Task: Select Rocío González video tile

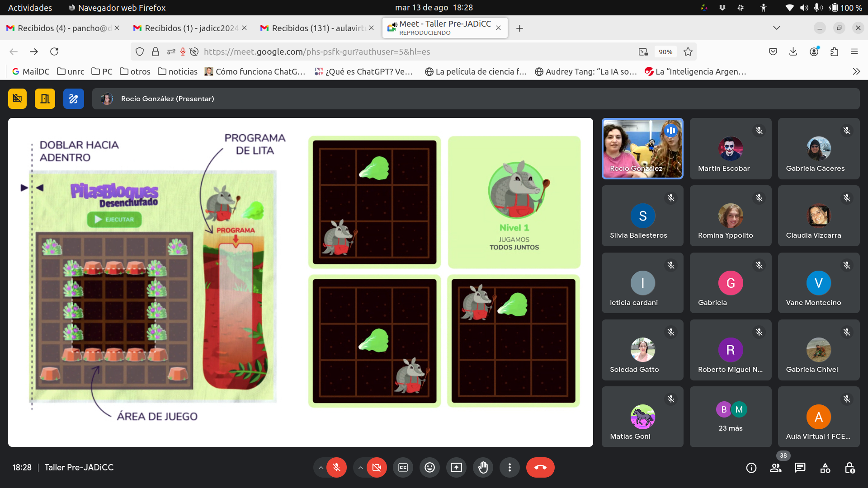Action: [642, 148]
